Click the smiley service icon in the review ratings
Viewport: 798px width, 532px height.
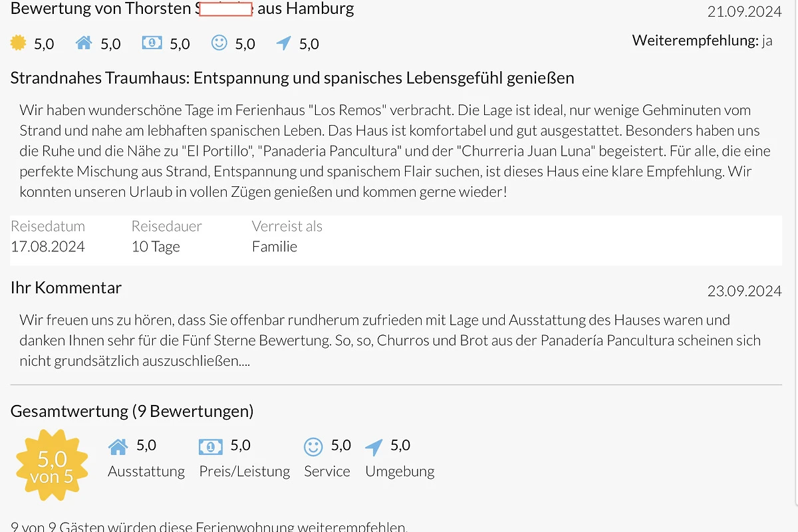pos(219,43)
